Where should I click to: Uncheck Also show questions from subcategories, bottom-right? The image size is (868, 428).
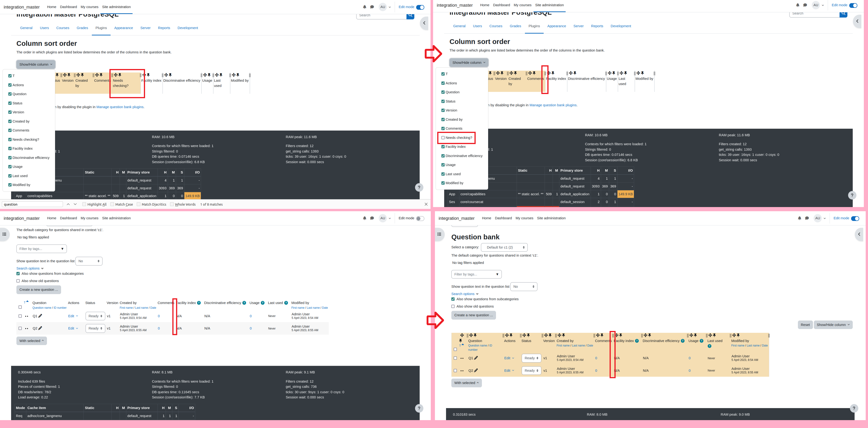click(453, 299)
